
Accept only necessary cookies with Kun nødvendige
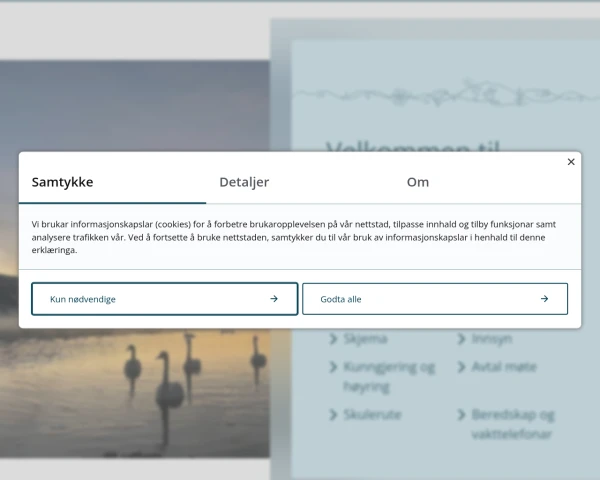point(165,299)
